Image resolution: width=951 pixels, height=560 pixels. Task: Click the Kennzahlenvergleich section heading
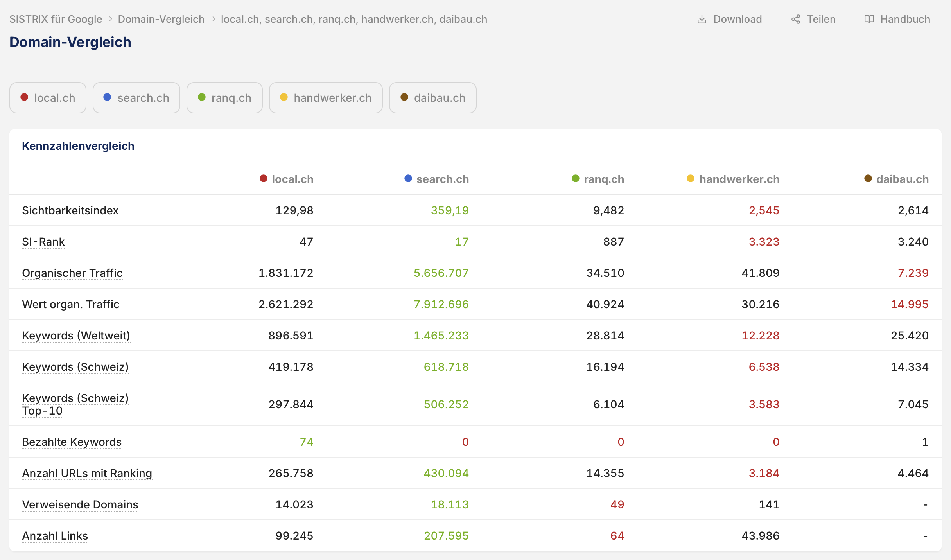(78, 146)
